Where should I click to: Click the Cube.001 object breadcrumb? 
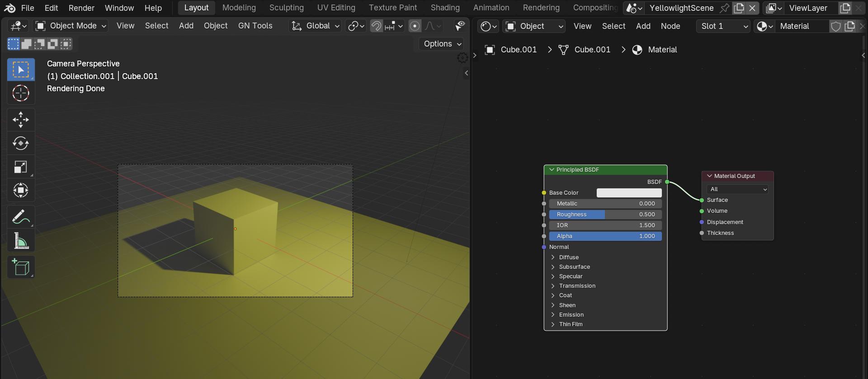click(x=510, y=50)
